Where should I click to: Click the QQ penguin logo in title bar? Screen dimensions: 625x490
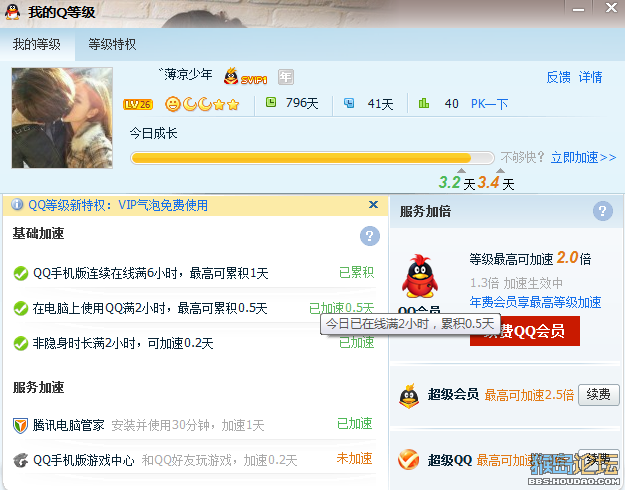(x=12, y=12)
